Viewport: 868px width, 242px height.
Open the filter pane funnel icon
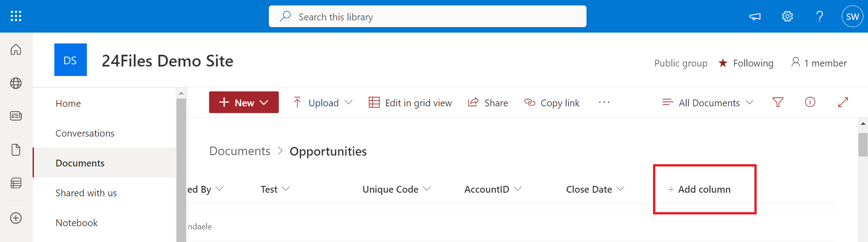[777, 103]
